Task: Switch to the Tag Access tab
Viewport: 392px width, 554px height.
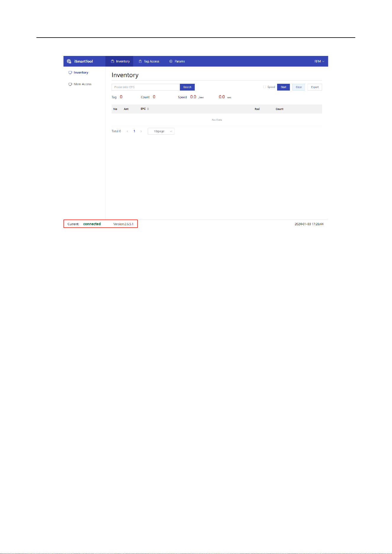Action: point(149,61)
